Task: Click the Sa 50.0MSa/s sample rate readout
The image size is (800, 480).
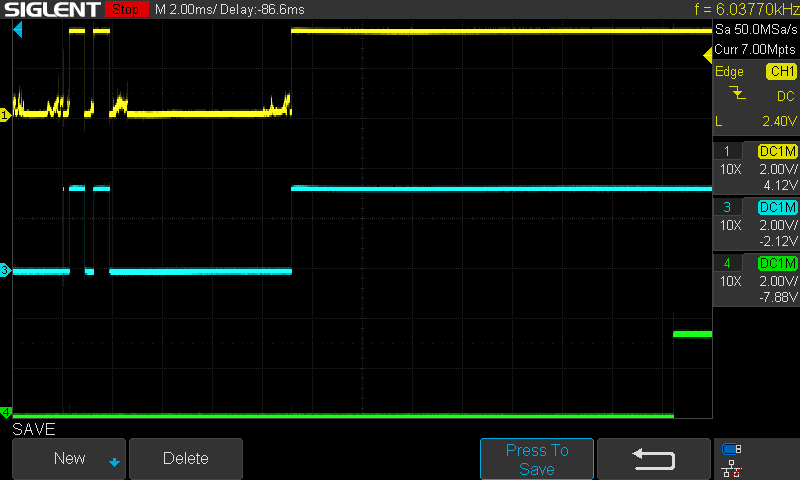Action: [x=756, y=29]
